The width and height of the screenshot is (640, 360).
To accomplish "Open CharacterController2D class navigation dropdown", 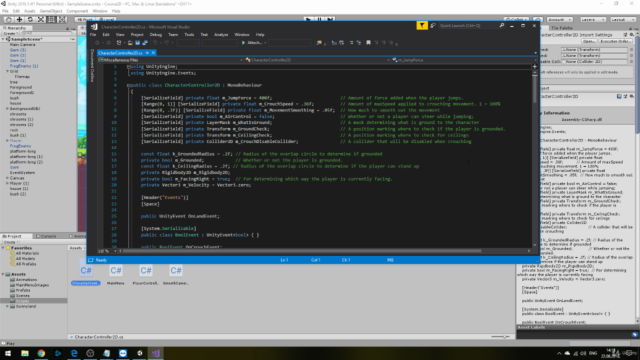I will (317, 60).
